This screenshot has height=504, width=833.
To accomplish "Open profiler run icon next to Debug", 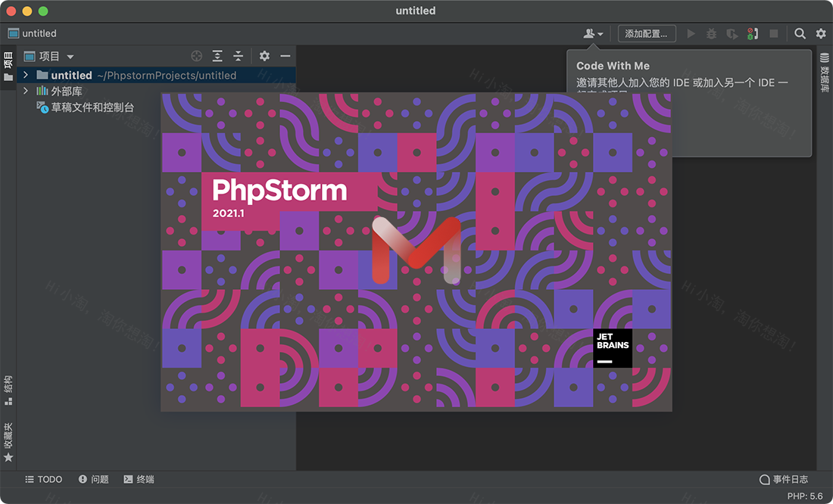I will 732,33.
